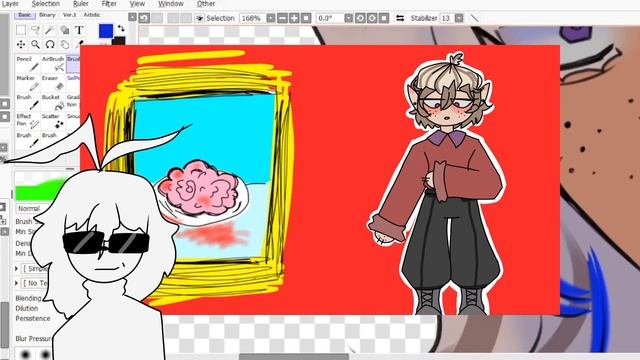Click the blue foreground color swatch
This screenshot has width=640, height=360.
[x=106, y=31]
